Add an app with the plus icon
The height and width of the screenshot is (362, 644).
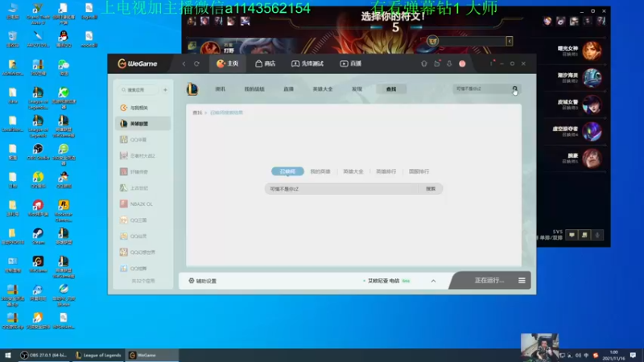pos(165,89)
